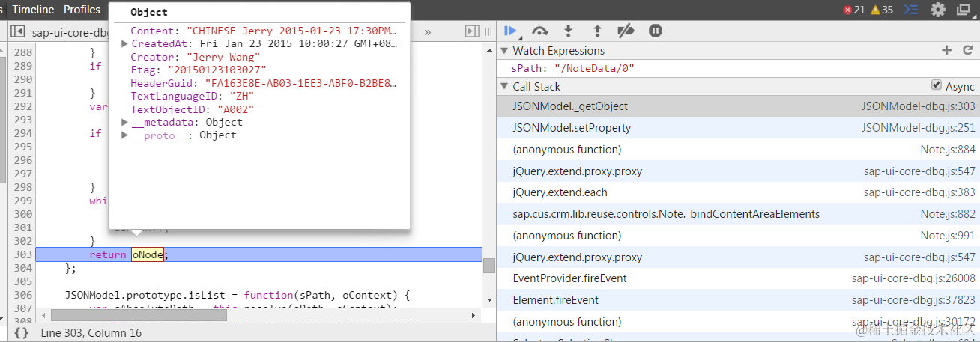980x342 pixels.
Task: Show more open file tabs
Action: coord(428,32)
